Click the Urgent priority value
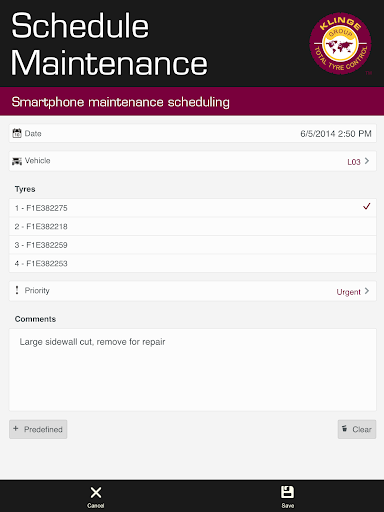Image resolution: width=384 pixels, height=512 pixels. 348,292
